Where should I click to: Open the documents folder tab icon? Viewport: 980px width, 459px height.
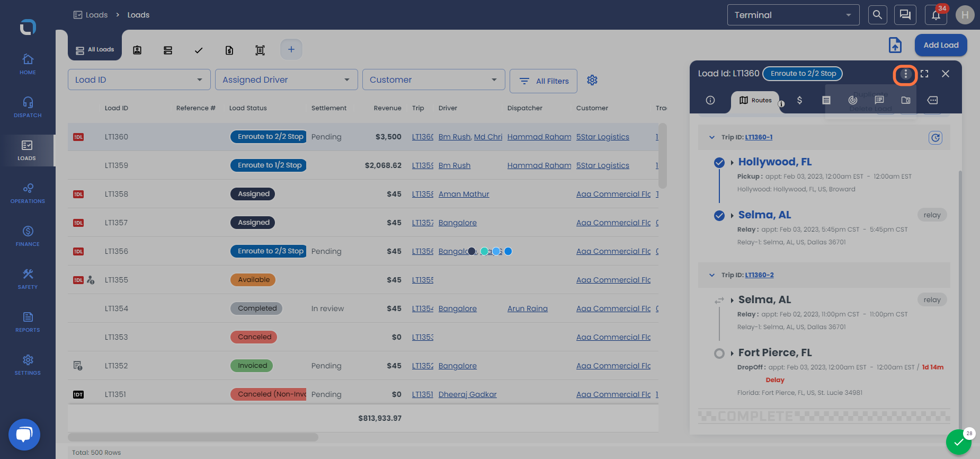click(x=906, y=100)
